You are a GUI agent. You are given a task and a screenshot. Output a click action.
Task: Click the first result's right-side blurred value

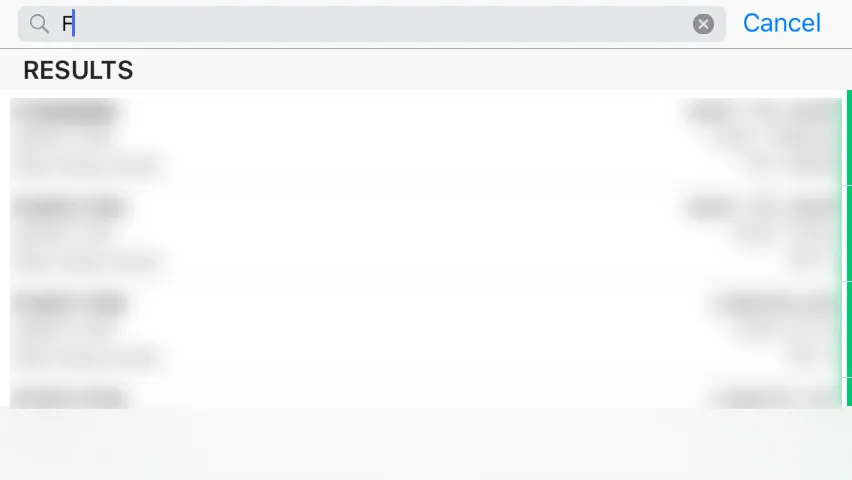[761, 113]
